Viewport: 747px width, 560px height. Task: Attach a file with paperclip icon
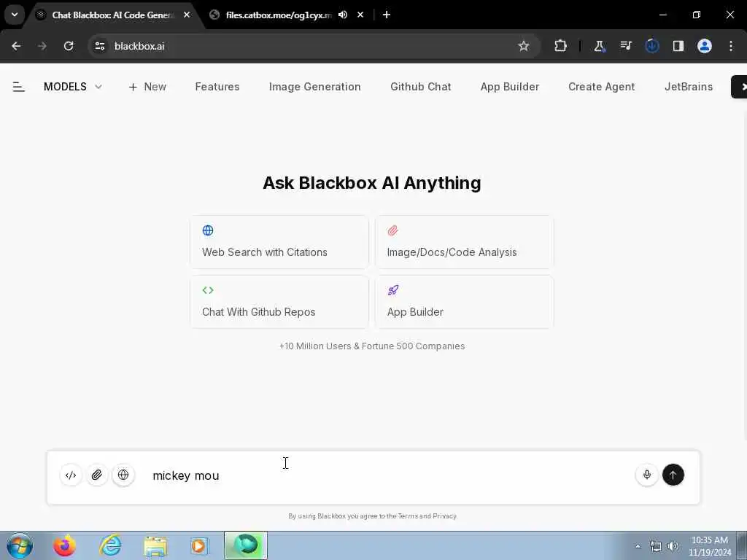97,475
